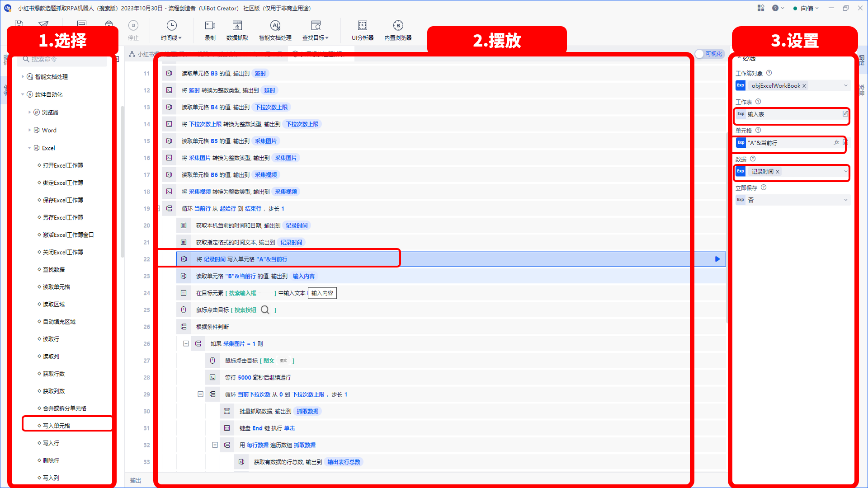
Task: Open the 立即保存 dropdown
Action: (846, 200)
